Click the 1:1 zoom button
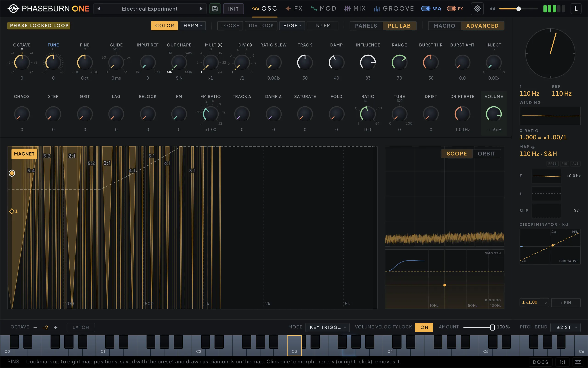 point(562,362)
